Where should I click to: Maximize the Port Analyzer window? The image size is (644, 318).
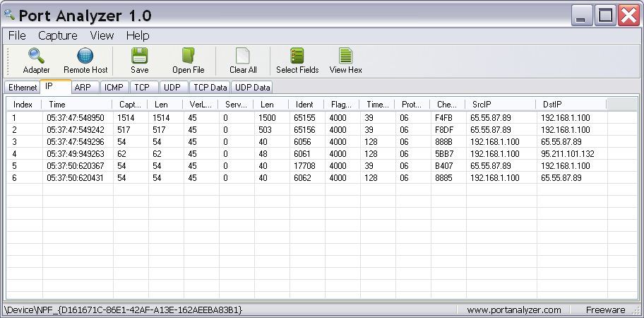605,16
